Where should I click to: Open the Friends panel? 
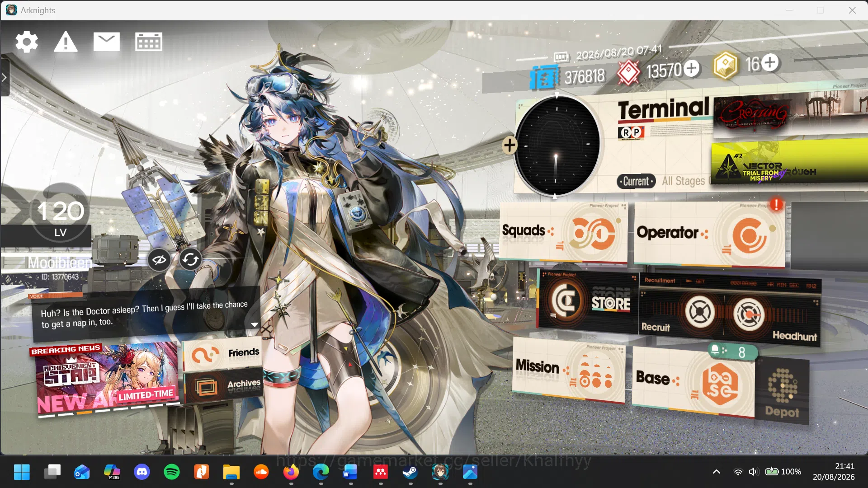[x=222, y=353]
